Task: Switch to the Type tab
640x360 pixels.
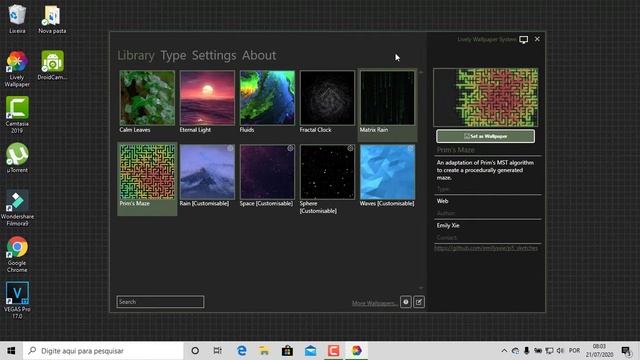Action: [x=173, y=56]
